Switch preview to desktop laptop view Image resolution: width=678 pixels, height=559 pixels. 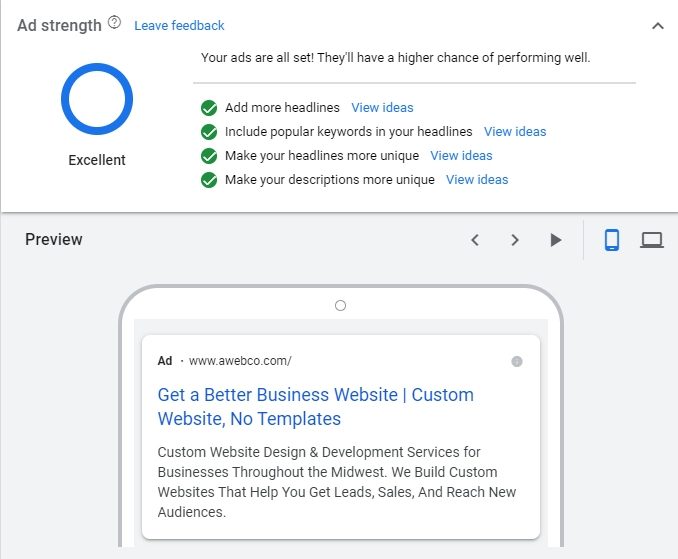tap(652, 240)
